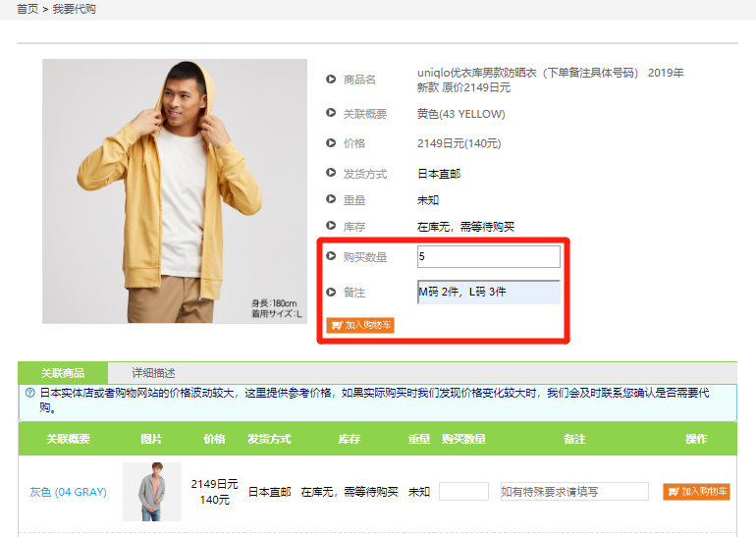Screen dimensions: 756x537
Task: Click the 图片 table column header
Action: coord(151,439)
